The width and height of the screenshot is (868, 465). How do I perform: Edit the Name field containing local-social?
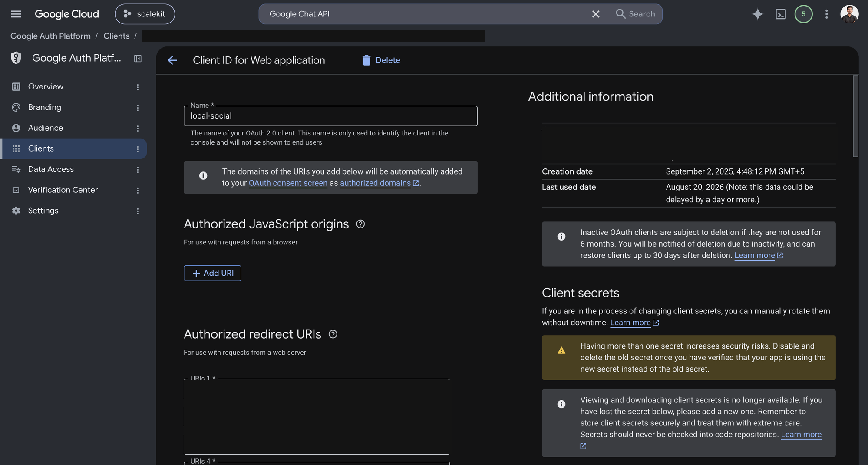pyautogui.click(x=330, y=116)
